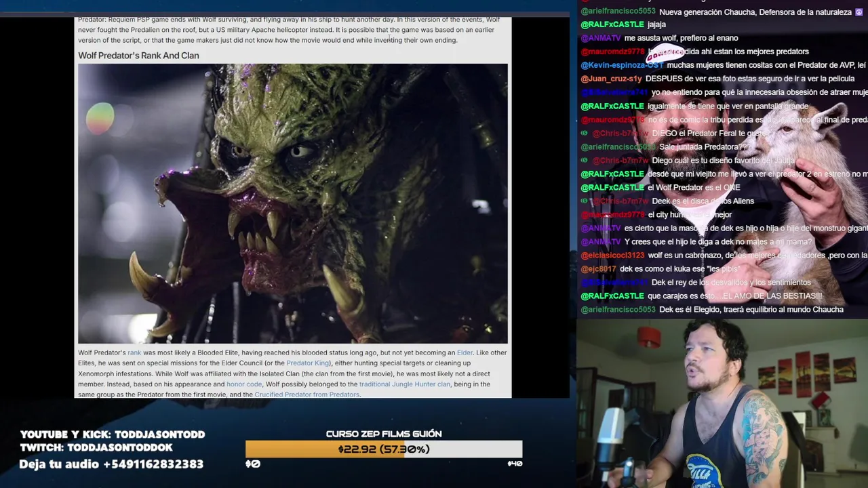Follow the "Crucified Predator from Predators" link
Viewport: 868px width, 488px height.
(307, 394)
